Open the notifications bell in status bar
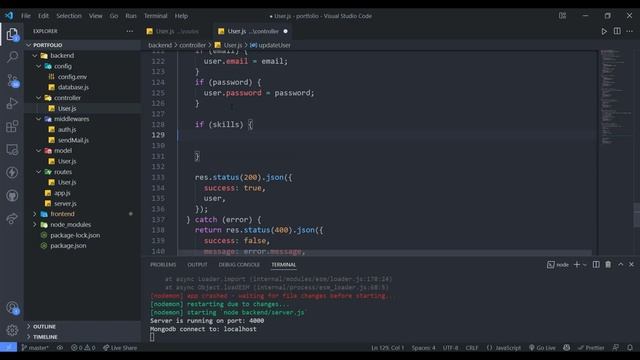Image resolution: width=640 pixels, height=360 pixels. pyautogui.click(x=630, y=348)
